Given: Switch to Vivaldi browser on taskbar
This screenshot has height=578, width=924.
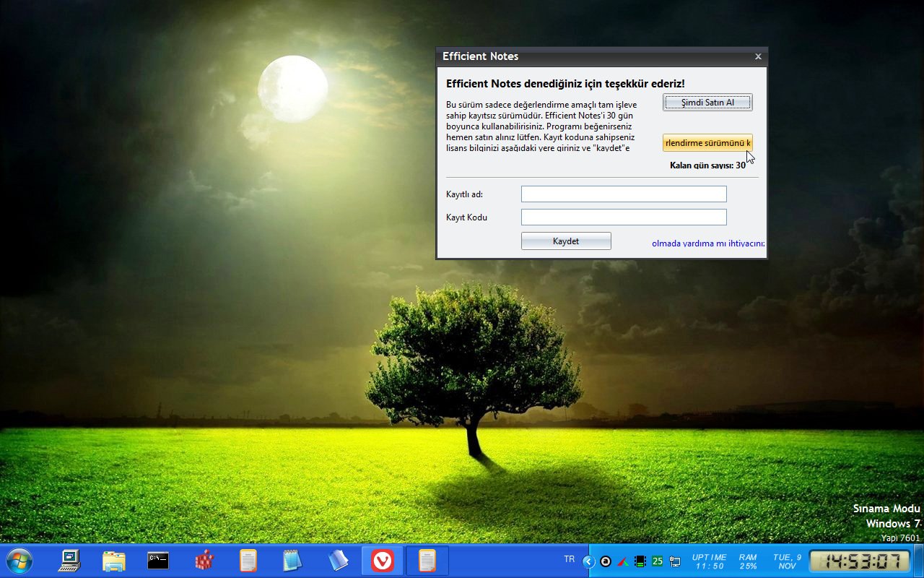Looking at the screenshot, I should coord(383,561).
